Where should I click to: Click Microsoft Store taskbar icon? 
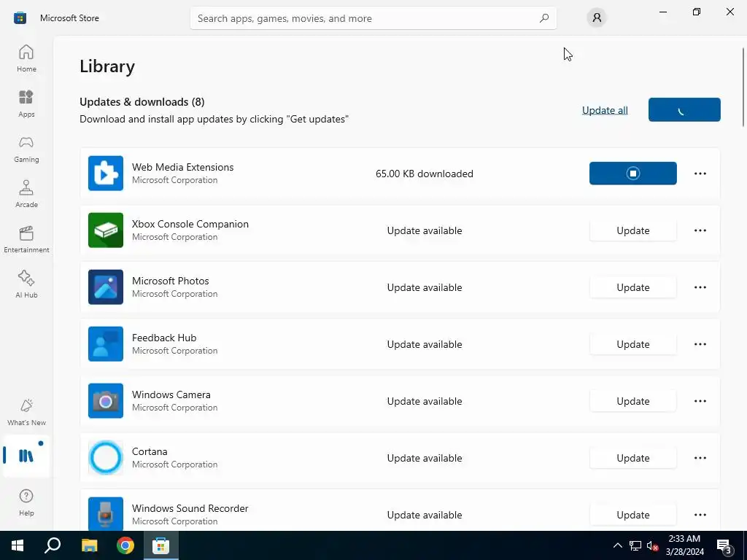[x=161, y=545]
